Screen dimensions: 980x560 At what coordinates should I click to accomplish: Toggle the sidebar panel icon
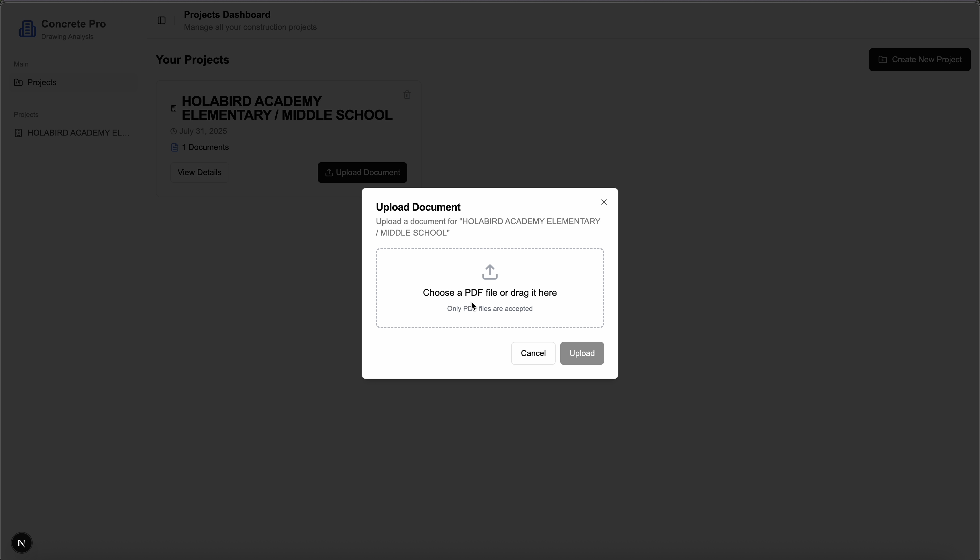point(162,20)
